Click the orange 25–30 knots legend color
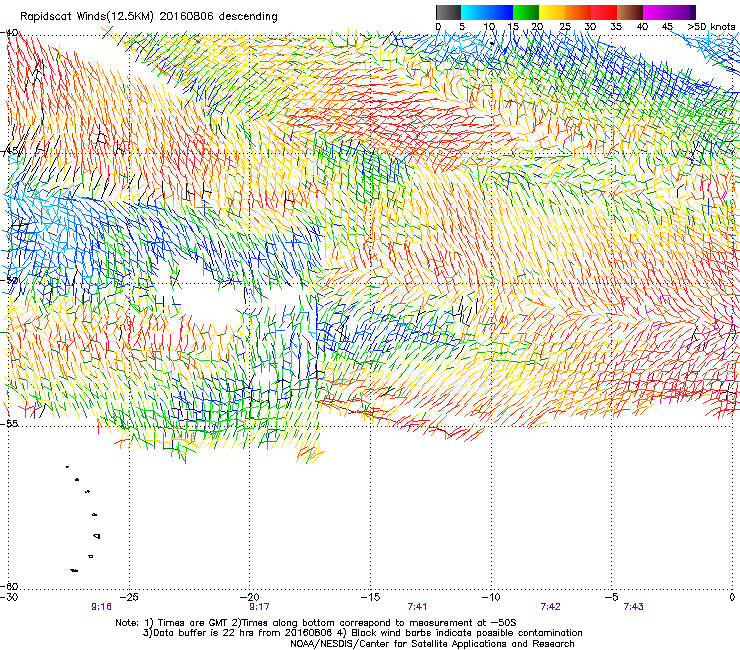 [578, 12]
